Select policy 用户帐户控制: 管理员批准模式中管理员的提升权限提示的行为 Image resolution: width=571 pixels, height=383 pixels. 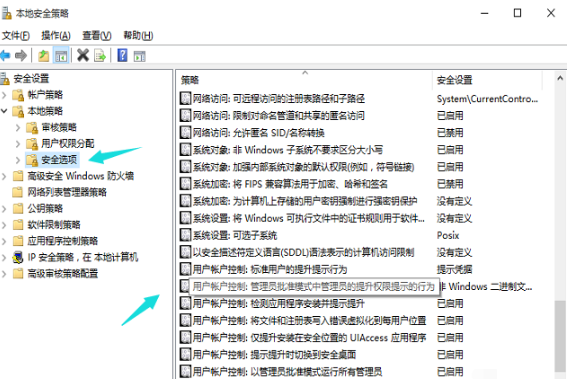[x=314, y=287]
